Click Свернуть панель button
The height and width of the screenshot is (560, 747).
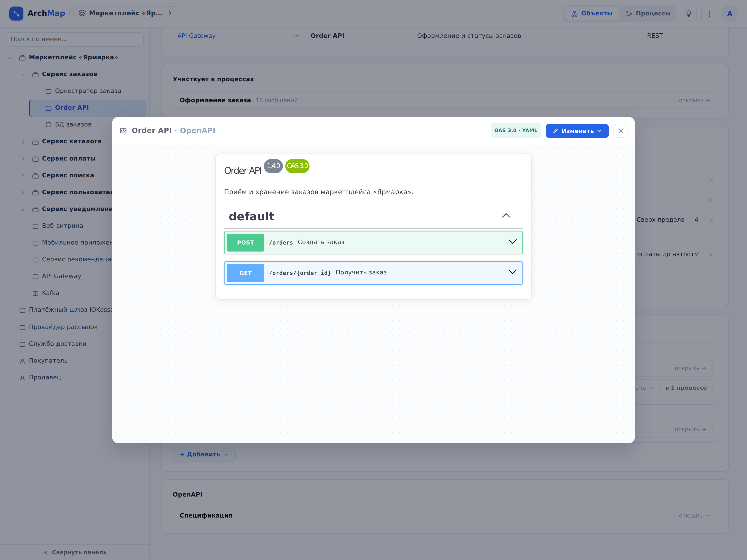click(75, 552)
